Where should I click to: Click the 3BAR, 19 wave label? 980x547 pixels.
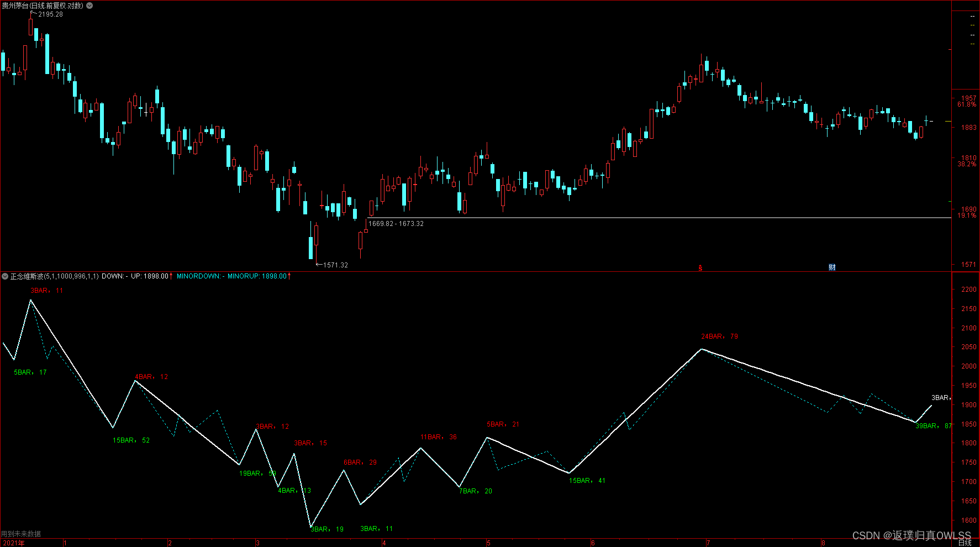pos(327,529)
